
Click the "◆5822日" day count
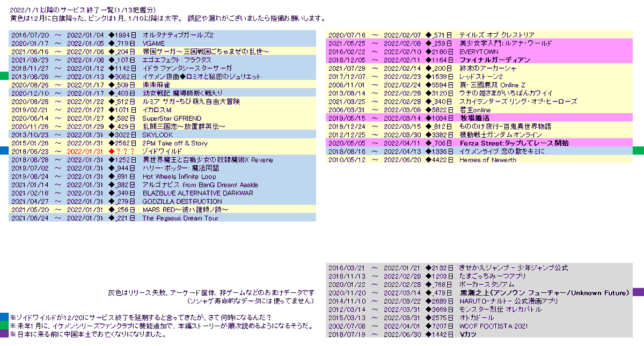(439, 110)
